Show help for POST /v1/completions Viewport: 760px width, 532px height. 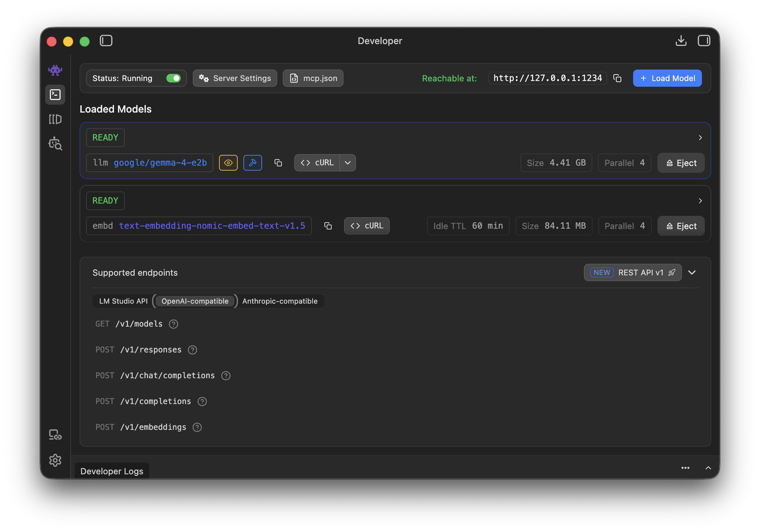pyautogui.click(x=202, y=402)
